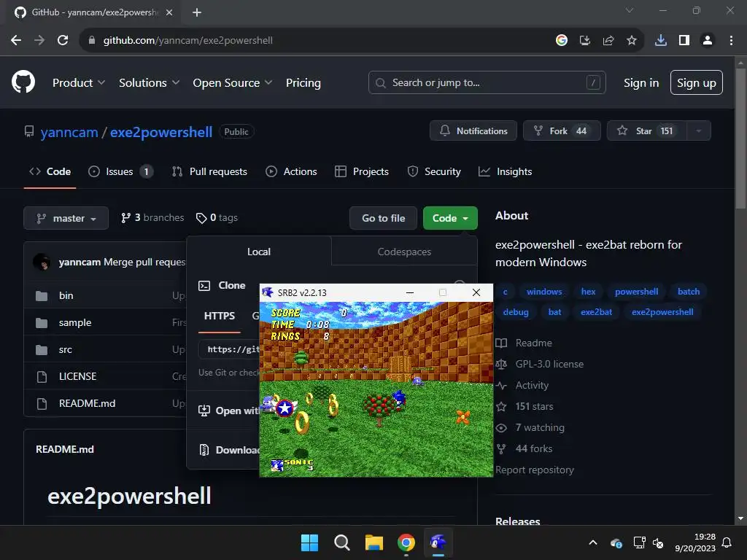Expand the Star lists dropdown arrow
Image resolution: width=747 pixels, height=560 pixels.
(699, 131)
